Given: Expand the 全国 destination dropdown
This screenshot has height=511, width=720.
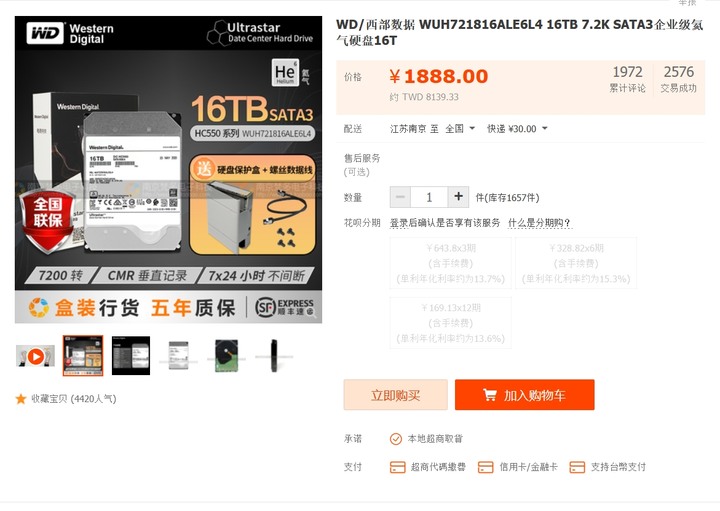Looking at the screenshot, I should [460, 129].
